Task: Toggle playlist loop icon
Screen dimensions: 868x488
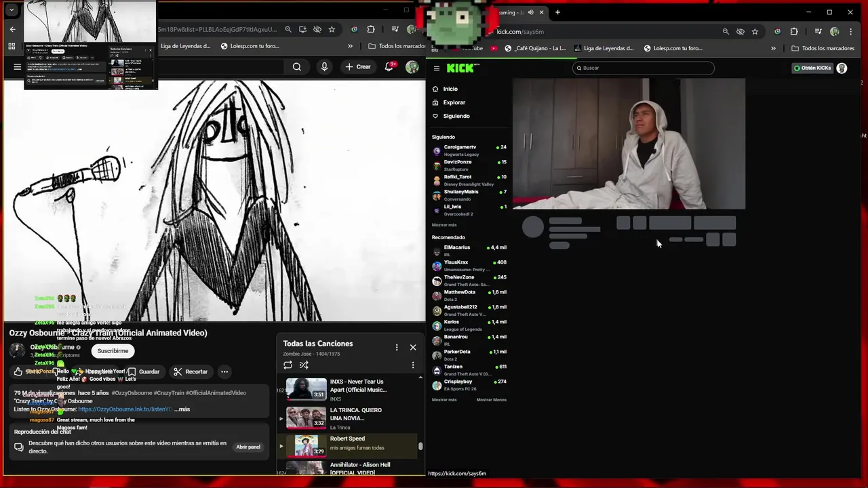Action: click(x=288, y=365)
